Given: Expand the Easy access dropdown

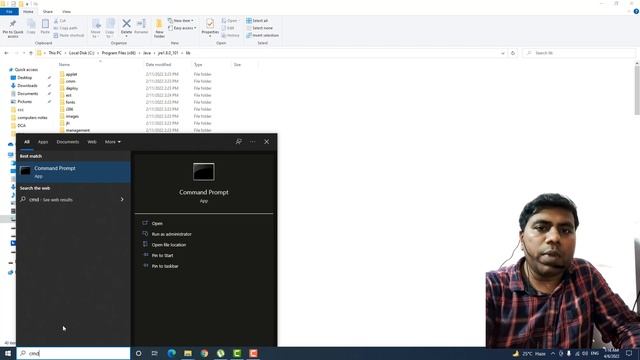Looking at the screenshot, I should coord(182,28).
